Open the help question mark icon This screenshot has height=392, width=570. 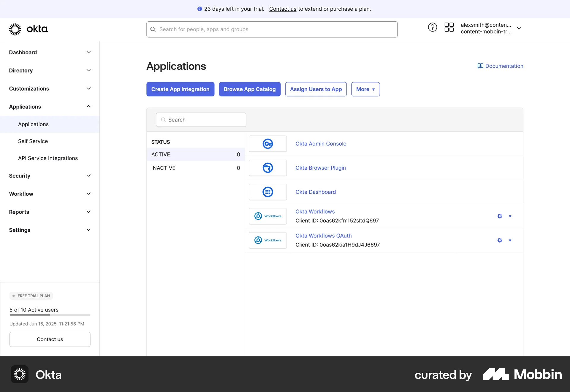pos(432,27)
